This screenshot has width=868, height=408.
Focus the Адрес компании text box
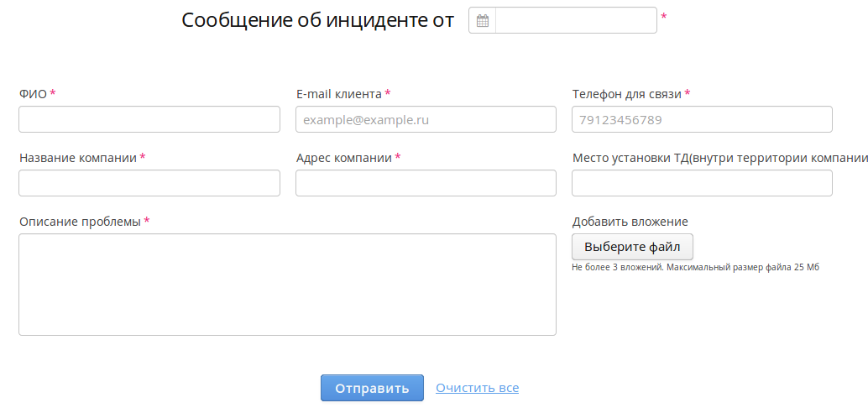[426, 183]
